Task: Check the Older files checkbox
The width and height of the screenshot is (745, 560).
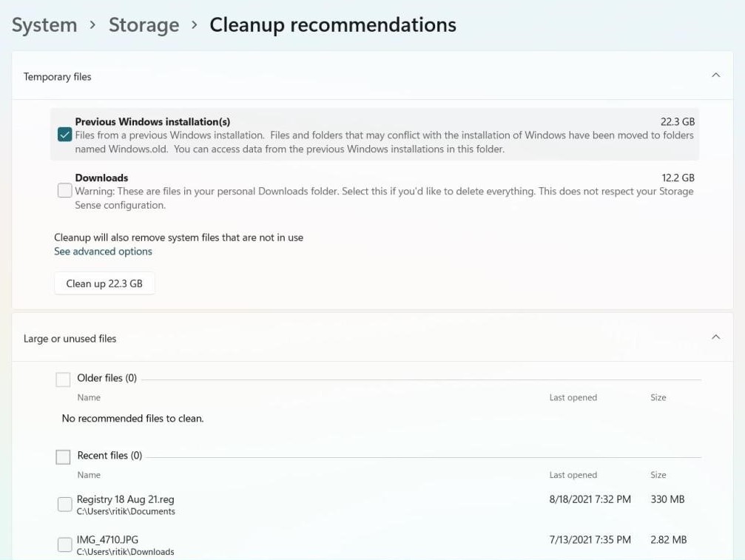Action: [63, 378]
